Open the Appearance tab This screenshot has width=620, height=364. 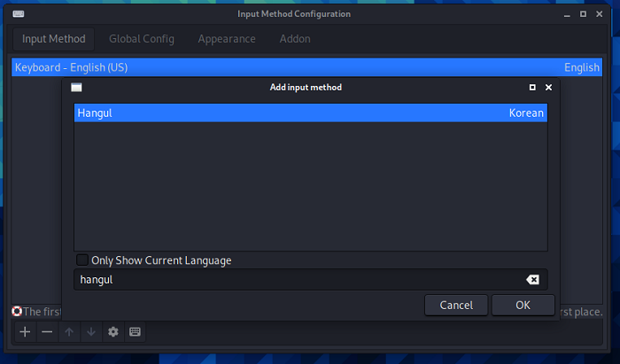(x=227, y=39)
